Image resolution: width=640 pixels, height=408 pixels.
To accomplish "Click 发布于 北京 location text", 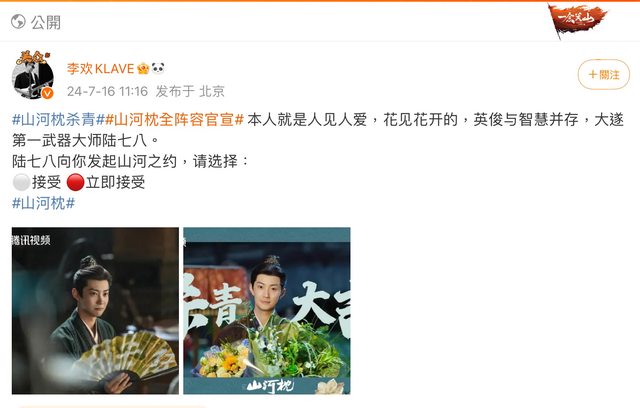I will click(190, 91).
